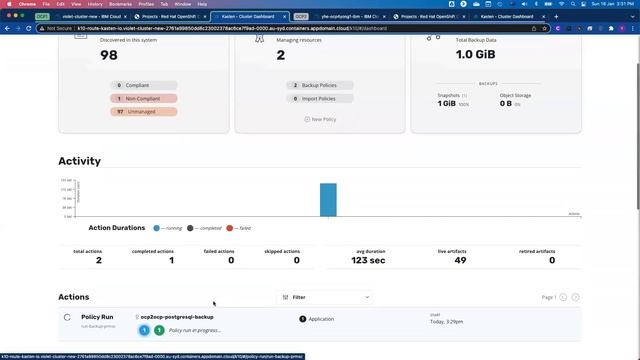
Task: Open Spotlight search in the menu bar
Action: pyautogui.click(x=573, y=4)
